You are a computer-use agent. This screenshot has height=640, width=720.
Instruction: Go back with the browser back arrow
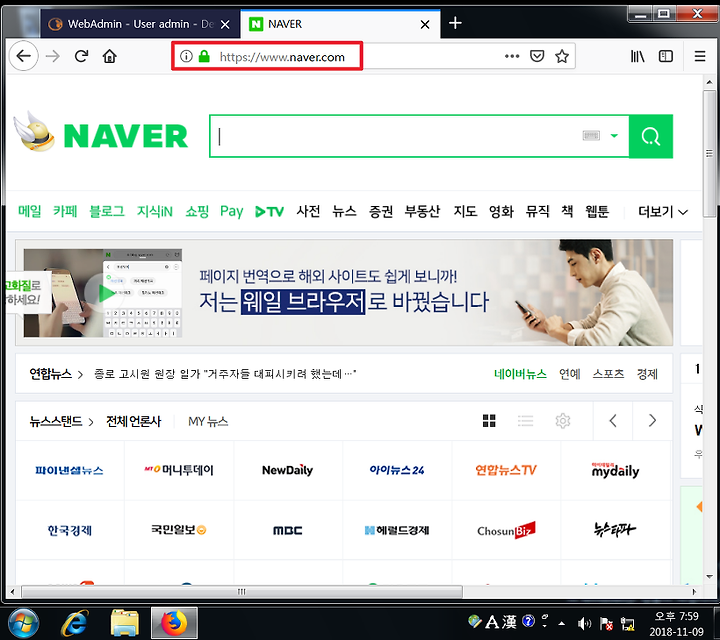(x=23, y=56)
